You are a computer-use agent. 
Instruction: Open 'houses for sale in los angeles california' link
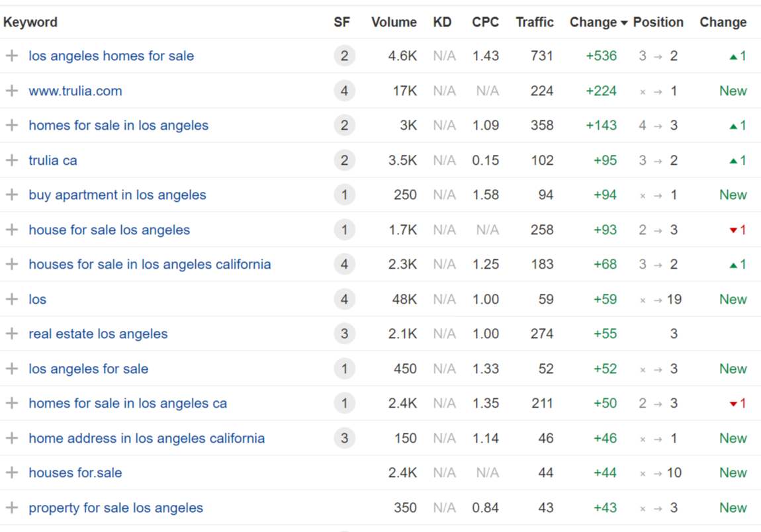coord(150,265)
